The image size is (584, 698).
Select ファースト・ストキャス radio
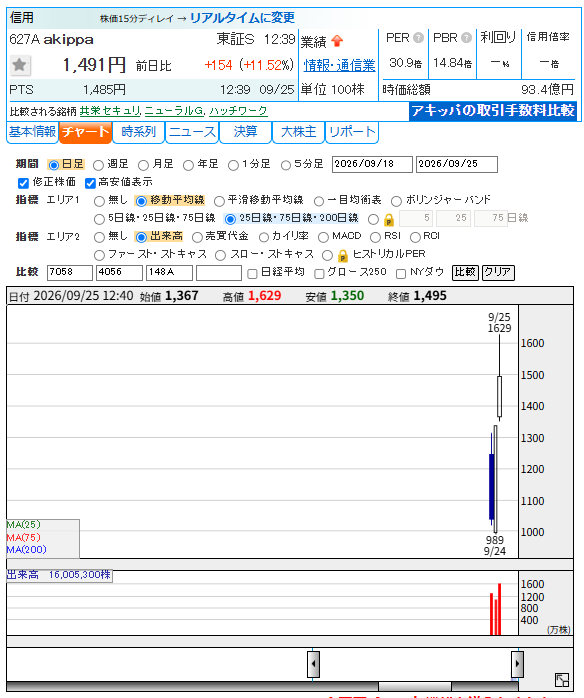(99, 255)
